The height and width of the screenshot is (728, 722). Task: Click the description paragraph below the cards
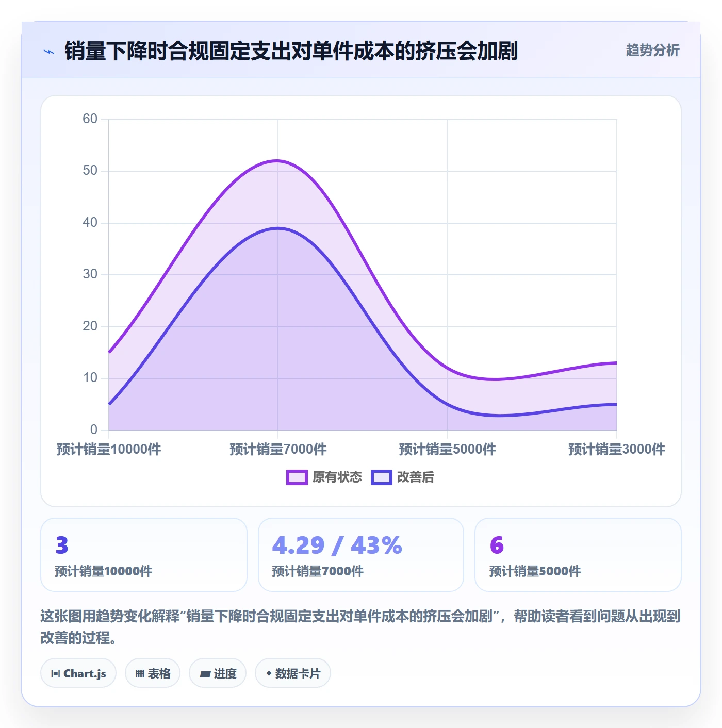(360, 627)
